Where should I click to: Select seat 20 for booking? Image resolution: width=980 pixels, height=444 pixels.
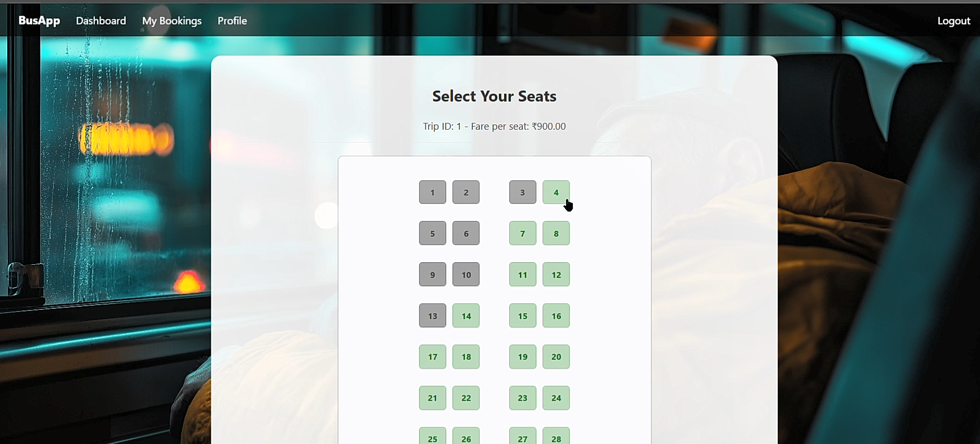pos(556,356)
